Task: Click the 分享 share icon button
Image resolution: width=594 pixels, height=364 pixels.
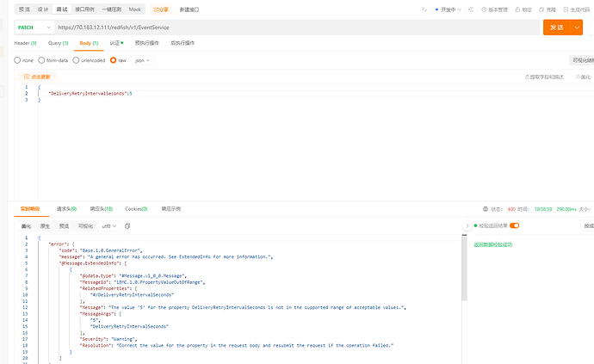Action: pyautogui.click(x=161, y=9)
